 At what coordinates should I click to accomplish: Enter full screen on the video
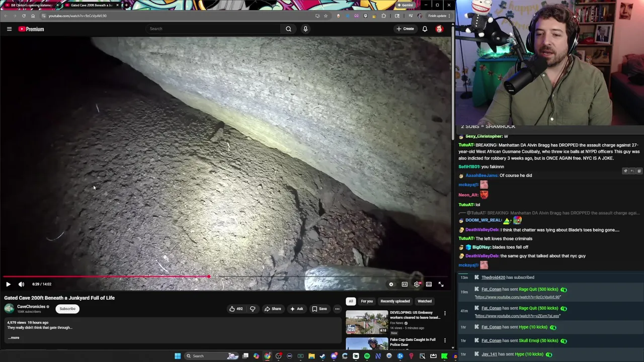pos(441,284)
